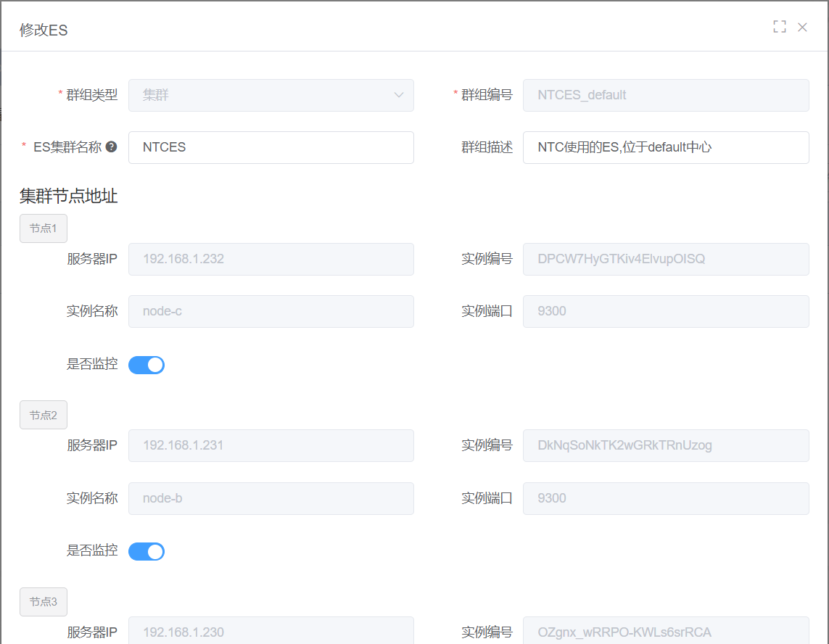Screen dimensions: 829x644
Task: Click 服务器IP field showing 192.168.1.230
Action: coord(271,631)
